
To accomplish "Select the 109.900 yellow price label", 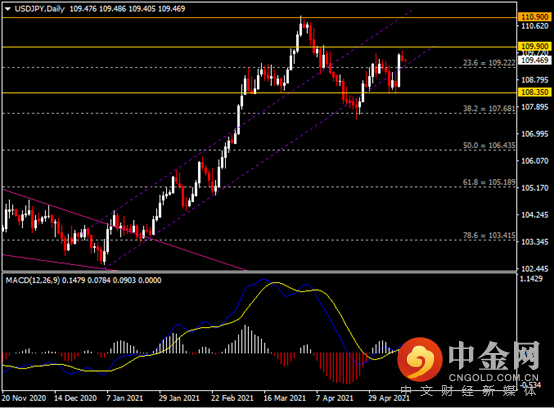I will coord(535,46).
